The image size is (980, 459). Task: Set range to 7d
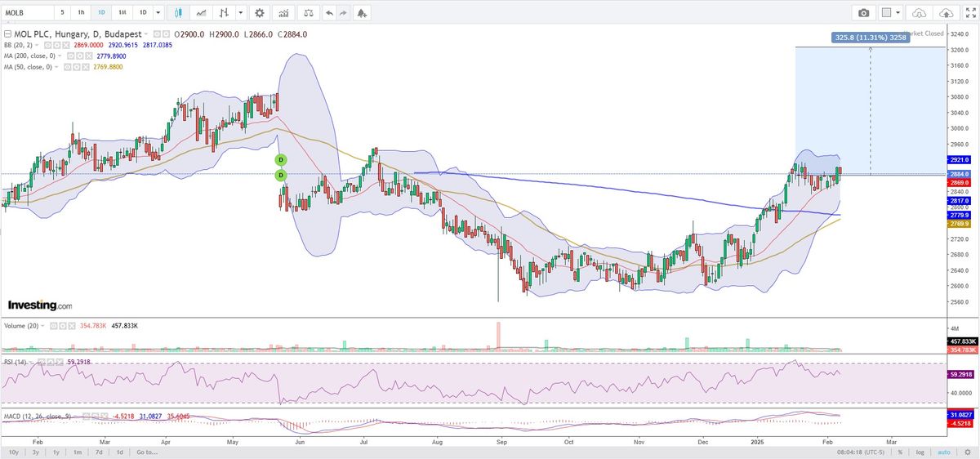click(x=98, y=452)
